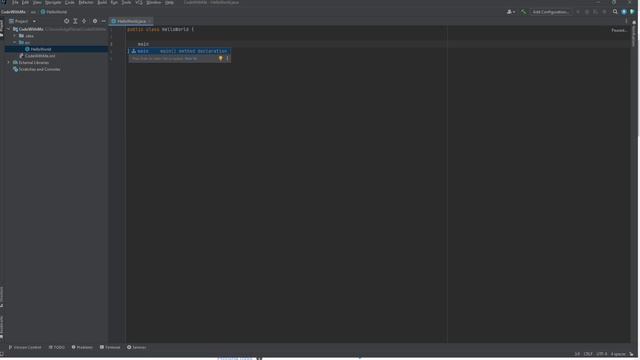The height and width of the screenshot is (360, 640).
Task: Collapse the CodeWithMe project root node
Action: click(9, 29)
